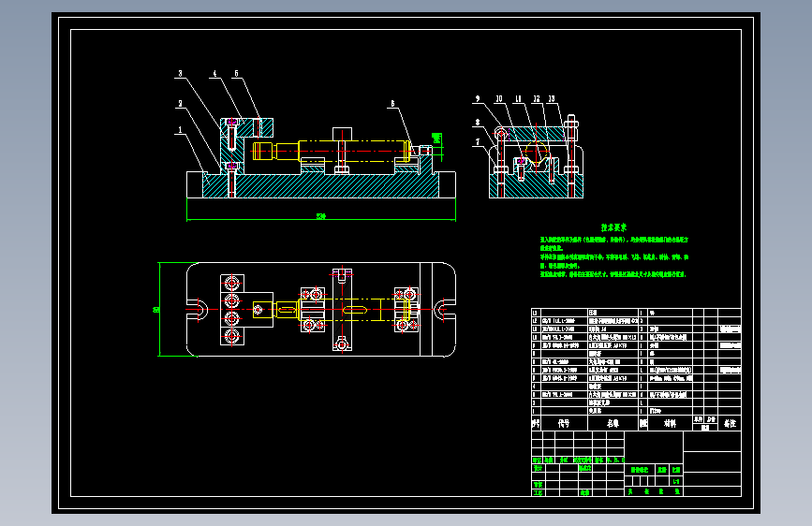
Task: Select callout number 9 in the side view
Action: pyautogui.click(x=478, y=98)
